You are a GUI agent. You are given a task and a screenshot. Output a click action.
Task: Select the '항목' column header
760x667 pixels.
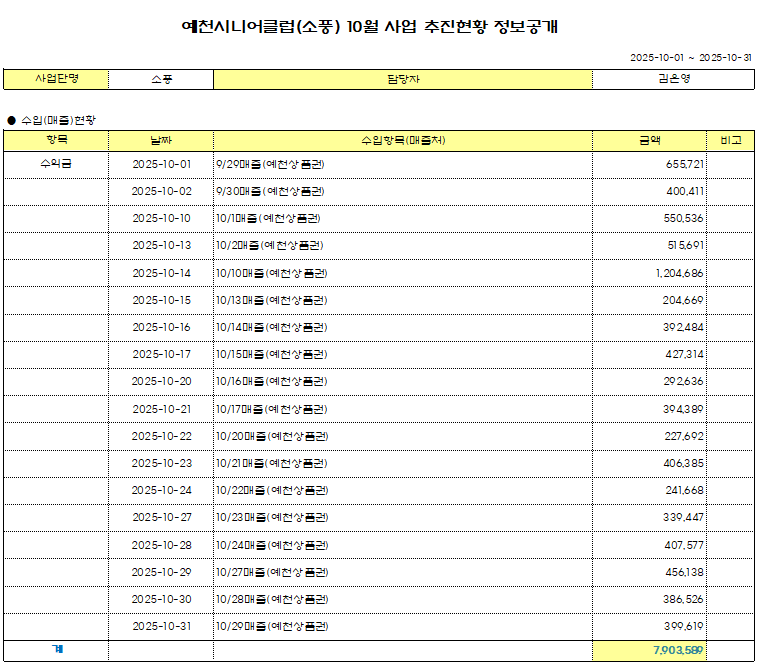(x=56, y=140)
